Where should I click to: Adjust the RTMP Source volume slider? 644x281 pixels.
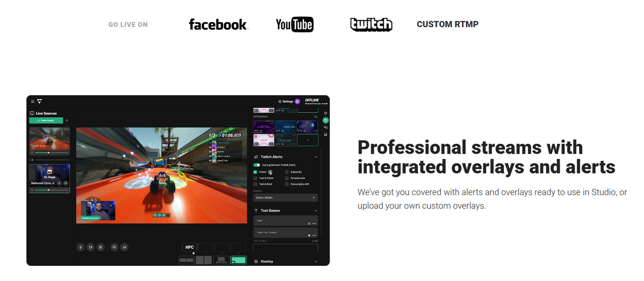[x=49, y=153]
